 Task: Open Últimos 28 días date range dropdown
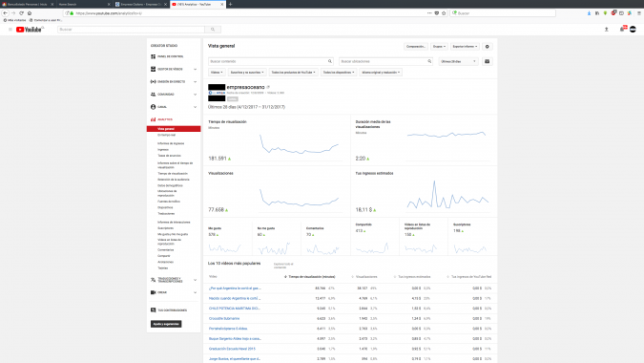pyautogui.click(x=458, y=61)
